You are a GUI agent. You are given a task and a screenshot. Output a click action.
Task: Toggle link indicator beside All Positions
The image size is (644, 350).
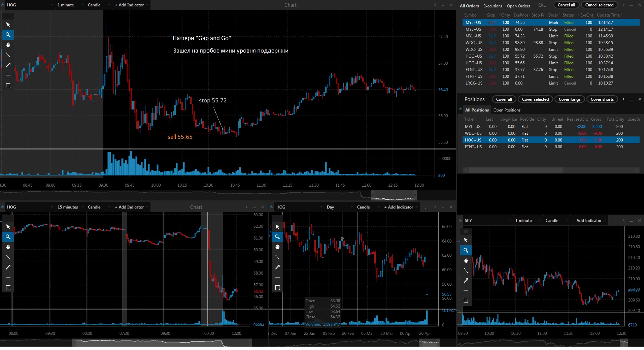460,109
